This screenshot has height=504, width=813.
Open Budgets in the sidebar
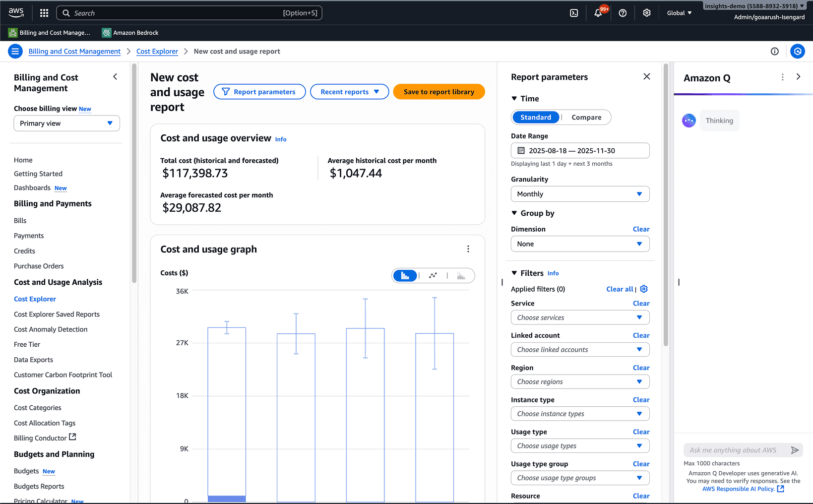[26, 471]
